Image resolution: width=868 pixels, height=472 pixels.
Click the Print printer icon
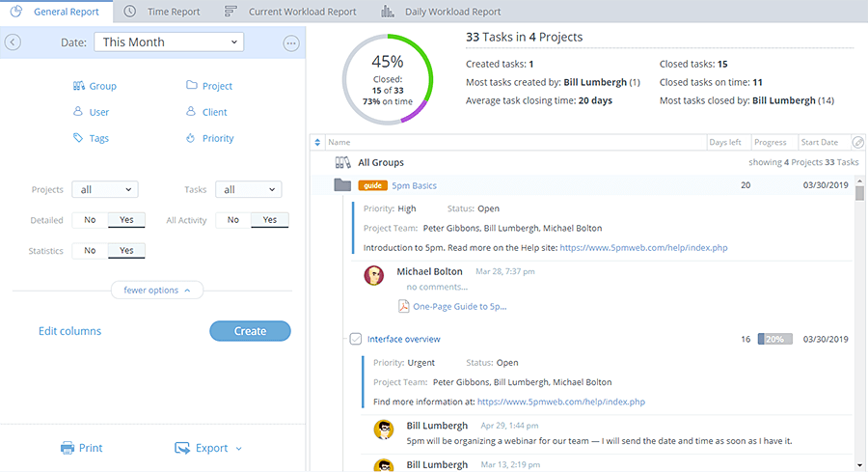tap(68, 448)
